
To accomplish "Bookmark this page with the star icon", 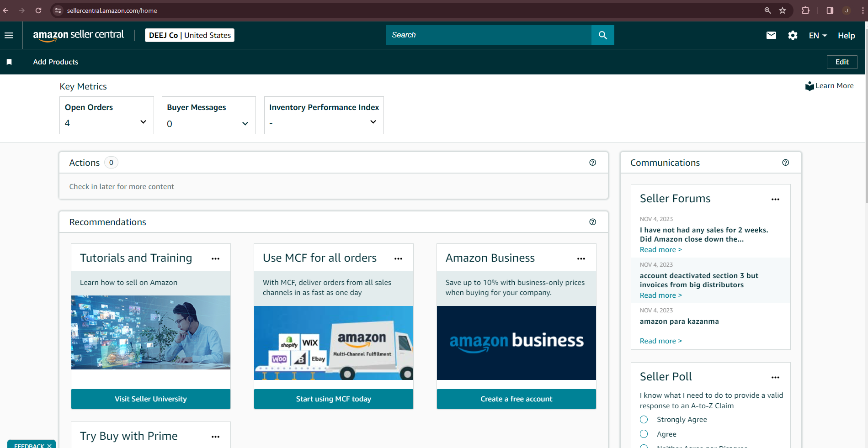I will click(x=783, y=11).
